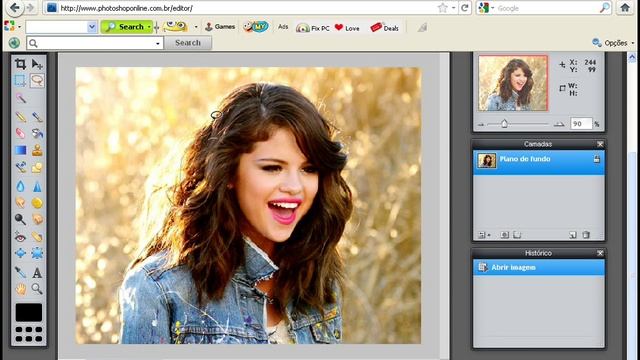Image resolution: width=640 pixels, height=360 pixels.
Task: Select the Eraser tool
Action: pos(20,133)
